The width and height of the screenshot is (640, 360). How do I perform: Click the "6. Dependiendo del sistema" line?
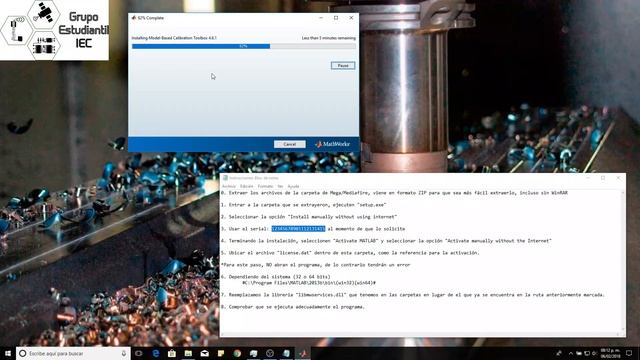click(276, 277)
